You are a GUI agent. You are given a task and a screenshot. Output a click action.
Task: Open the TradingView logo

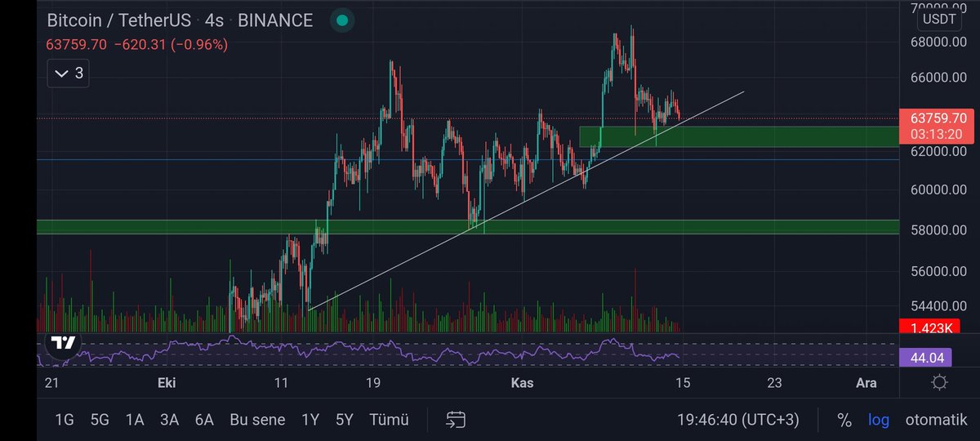click(63, 344)
